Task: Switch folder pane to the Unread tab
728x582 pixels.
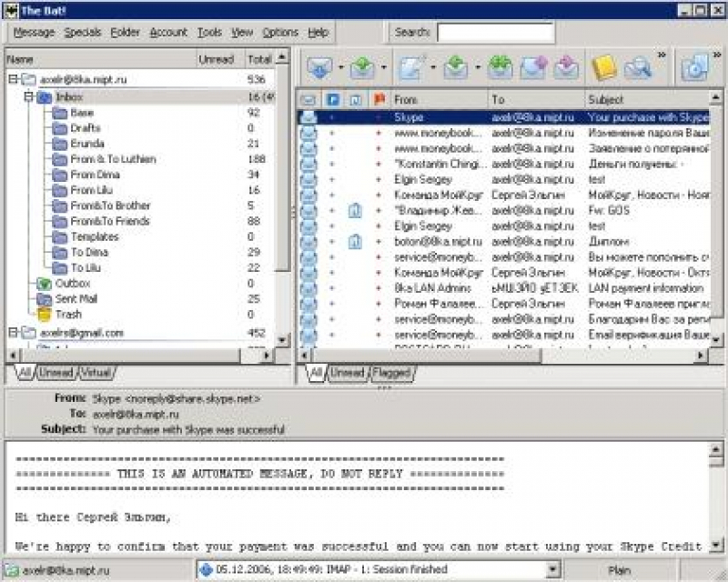Action: 56,373
